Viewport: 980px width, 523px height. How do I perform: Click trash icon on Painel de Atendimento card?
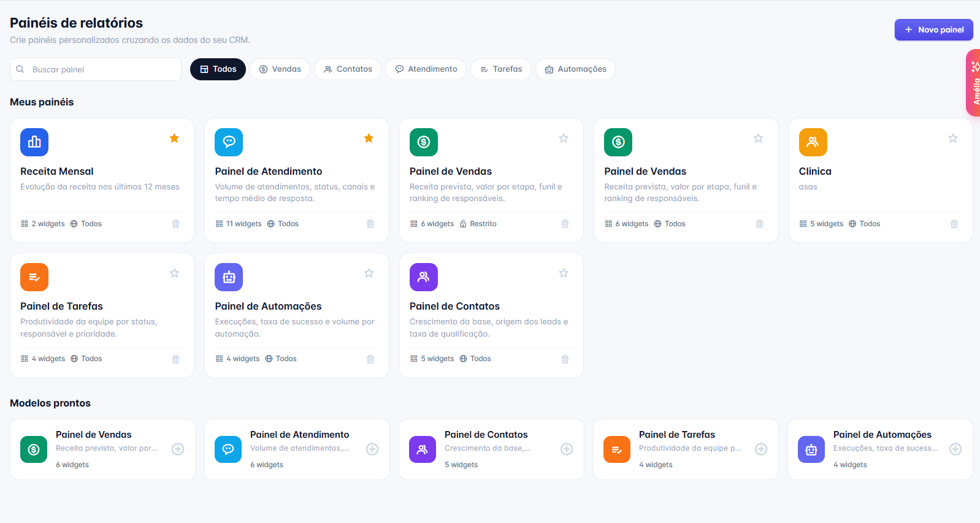point(370,224)
